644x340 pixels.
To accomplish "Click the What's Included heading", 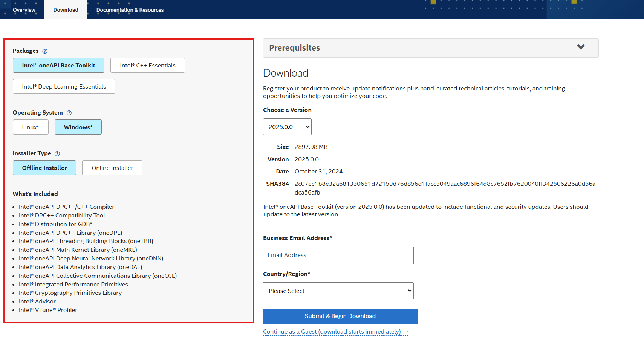I will coord(35,194).
